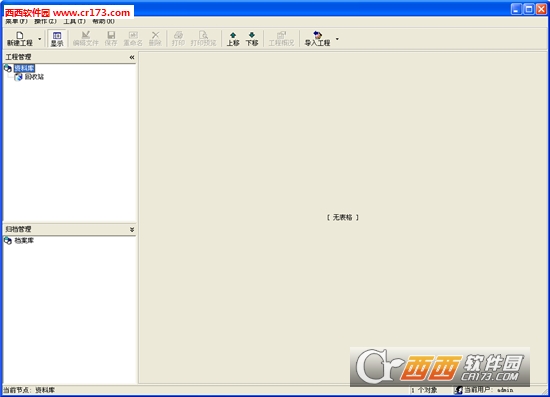Collapse the 工程管理 panel with the double chevron
The width and height of the screenshot is (550, 397).
(x=132, y=57)
